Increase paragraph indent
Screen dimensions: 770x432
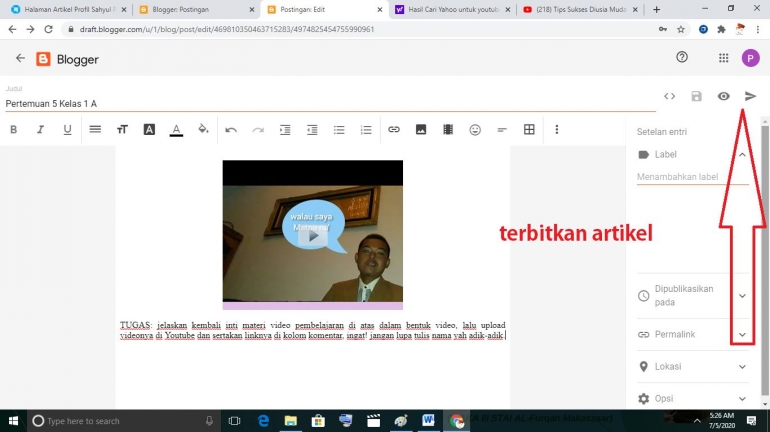tap(285, 130)
